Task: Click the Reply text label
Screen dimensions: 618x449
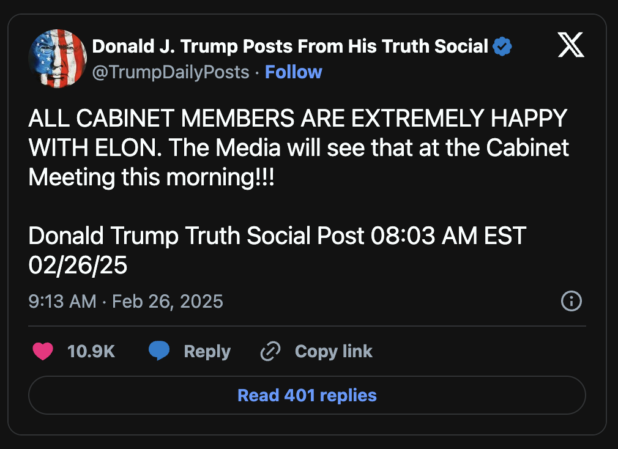Action: click(207, 351)
